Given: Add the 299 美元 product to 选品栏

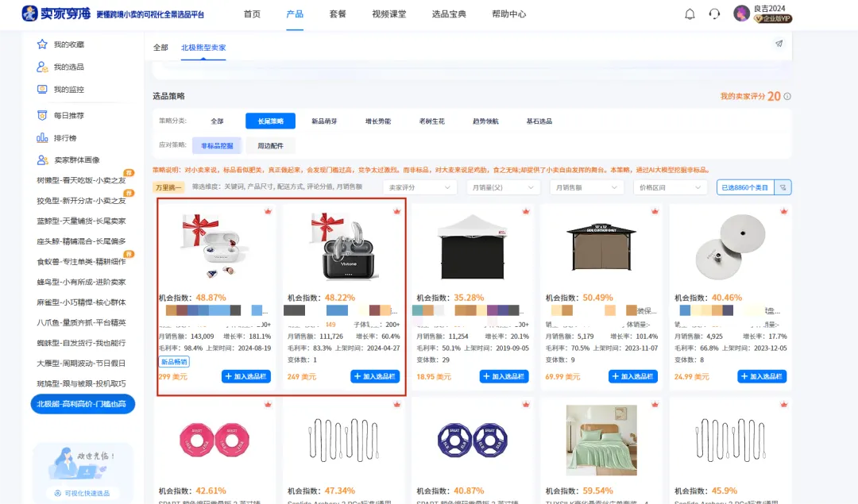Looking at the screenshot, I should coord(245,377).
